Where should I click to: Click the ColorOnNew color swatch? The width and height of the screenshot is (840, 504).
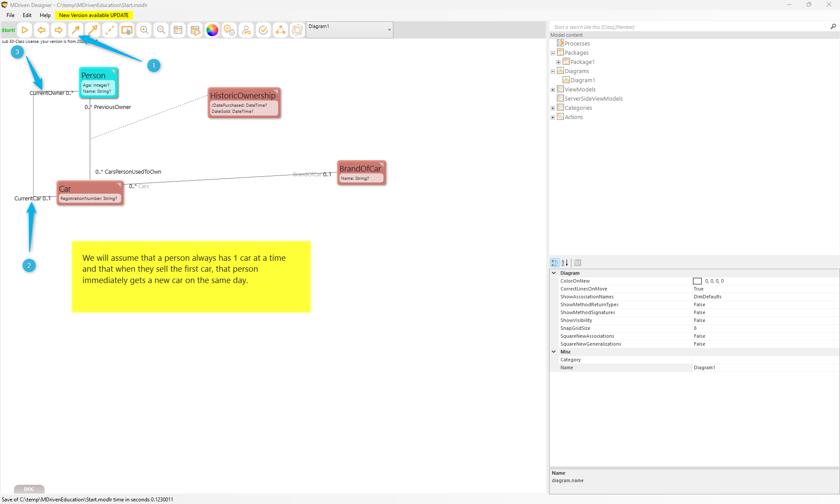[697, 281]
